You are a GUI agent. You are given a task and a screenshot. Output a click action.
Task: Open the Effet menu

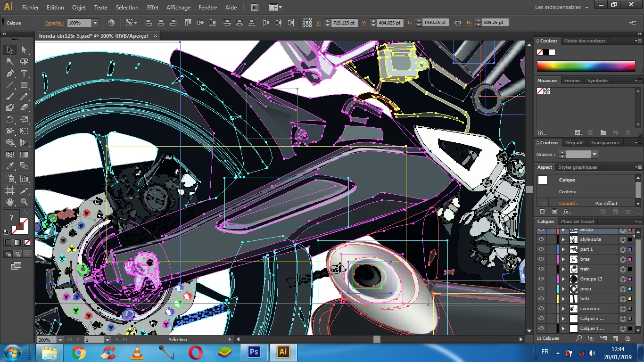click(153, 8)
